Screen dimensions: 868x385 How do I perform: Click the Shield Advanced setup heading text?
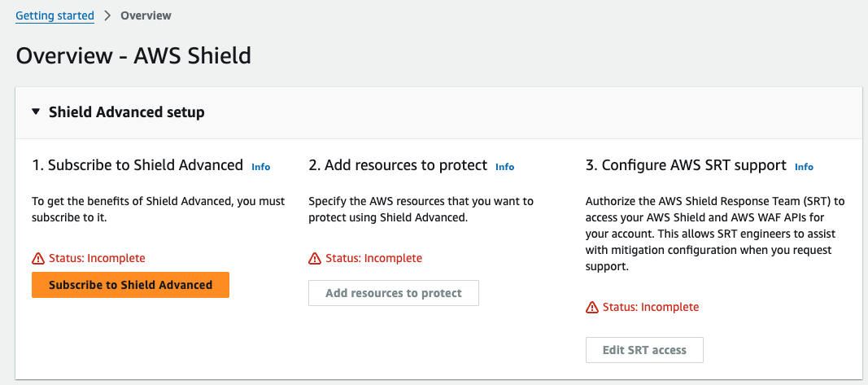point(127,112)
